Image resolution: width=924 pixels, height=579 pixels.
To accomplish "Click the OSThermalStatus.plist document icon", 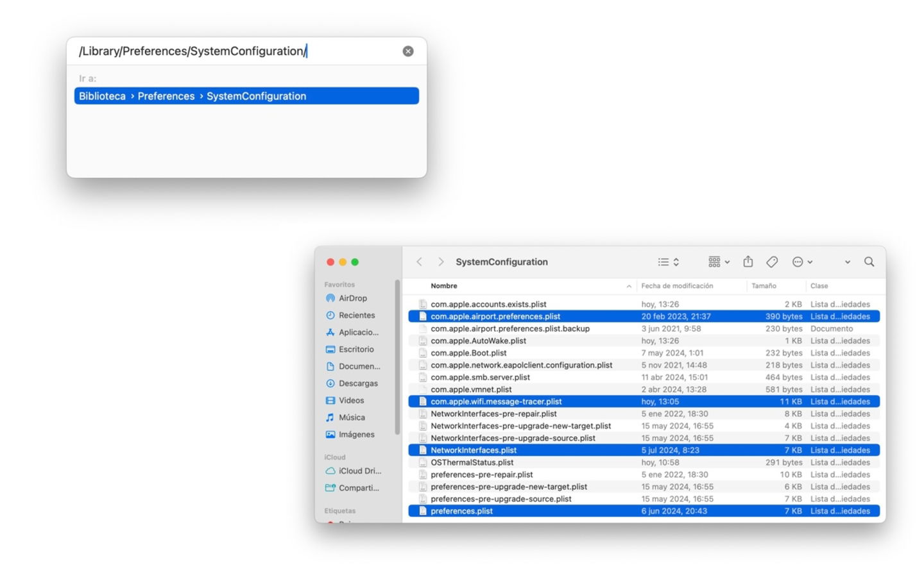I will (x=422, y=463).
